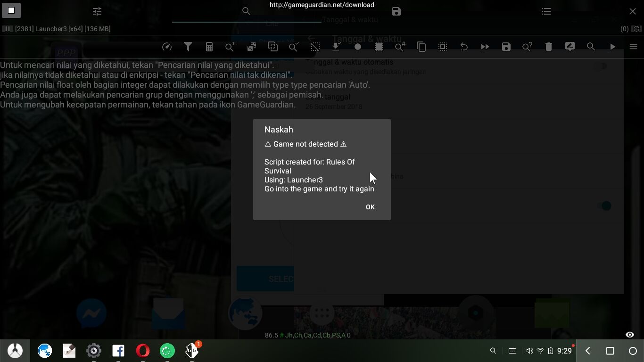644x362 pixels.
Task: Select process '[2381] Launcher3 [x64] [136 MB]'
Action: 63,29
